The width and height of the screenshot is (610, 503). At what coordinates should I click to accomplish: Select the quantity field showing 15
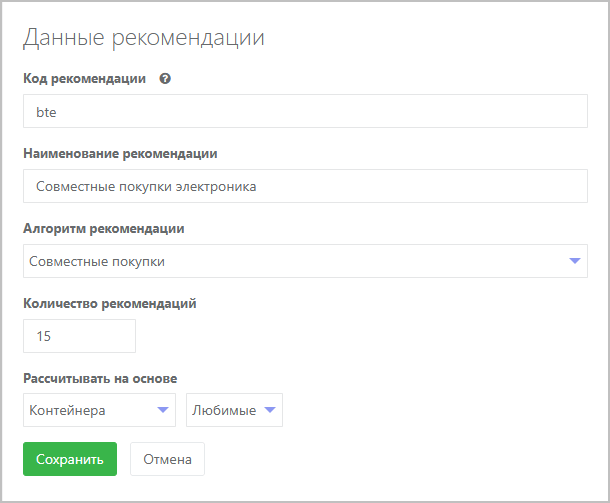point(78,336)
